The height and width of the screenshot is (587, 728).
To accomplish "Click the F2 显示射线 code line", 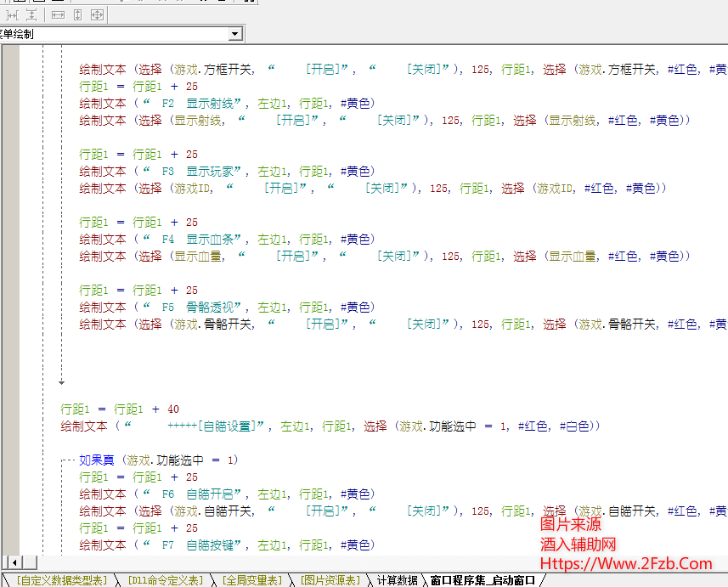I will [225, 103].
